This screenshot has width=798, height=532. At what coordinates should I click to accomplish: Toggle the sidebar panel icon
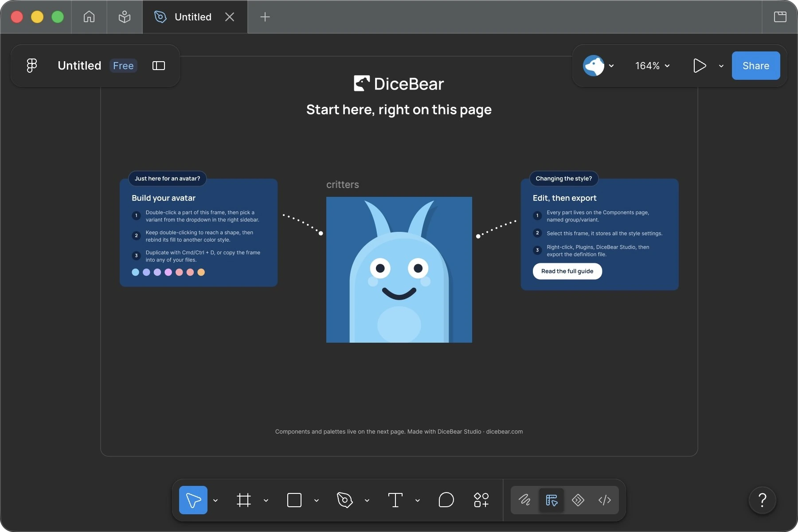(x=159, y=66)
